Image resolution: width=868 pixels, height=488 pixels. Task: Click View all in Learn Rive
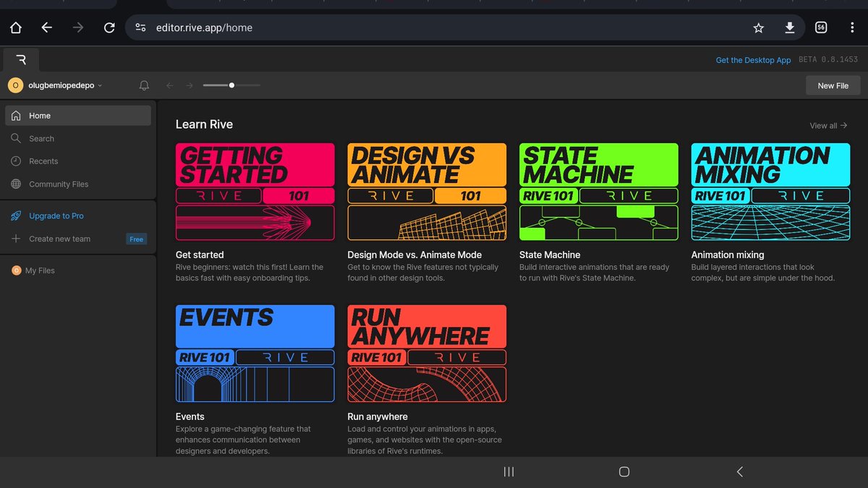pos(828,126)
